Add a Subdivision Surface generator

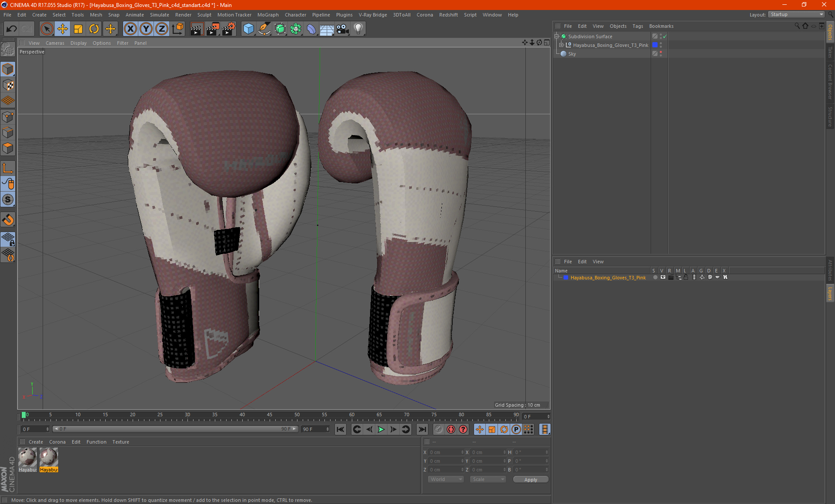(280, 29)
